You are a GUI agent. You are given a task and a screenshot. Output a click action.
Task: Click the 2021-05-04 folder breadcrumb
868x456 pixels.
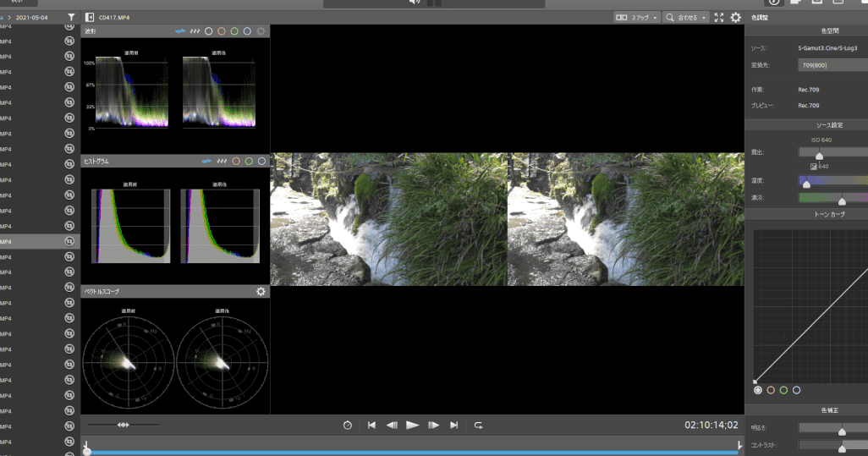(x=34, y=17)
